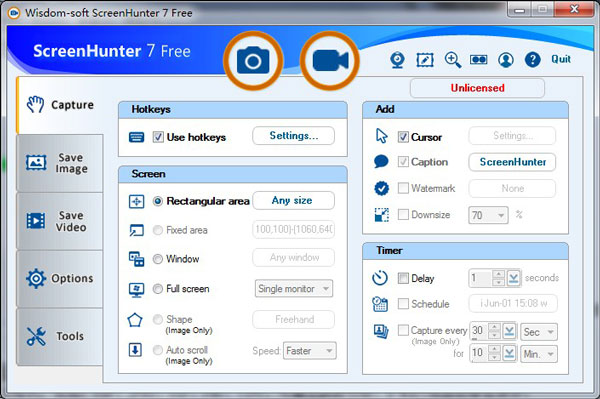Click the keyboard icon next to Use hotkeys

(x=137, y=137)
